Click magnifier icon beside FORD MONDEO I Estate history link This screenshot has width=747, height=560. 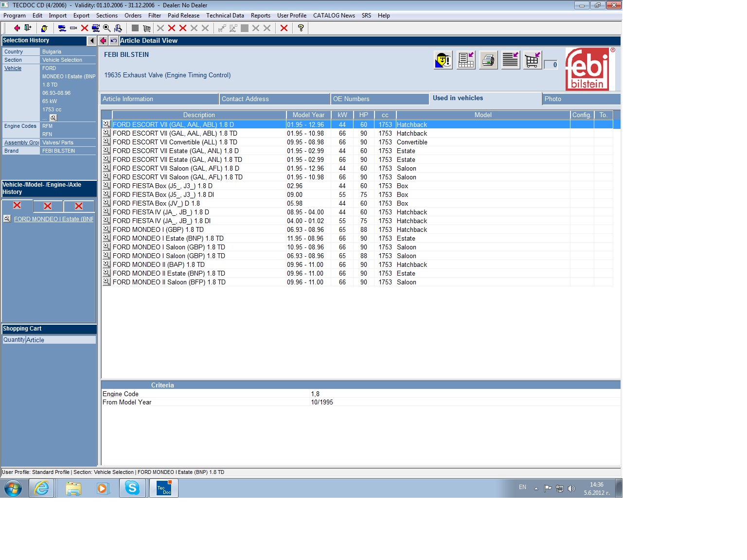point(7,219)
